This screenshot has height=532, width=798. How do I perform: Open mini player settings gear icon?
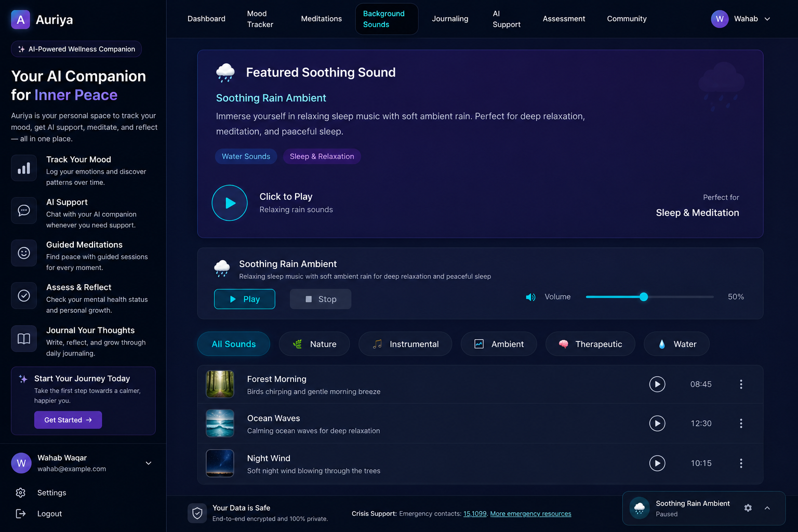(748, 508)
